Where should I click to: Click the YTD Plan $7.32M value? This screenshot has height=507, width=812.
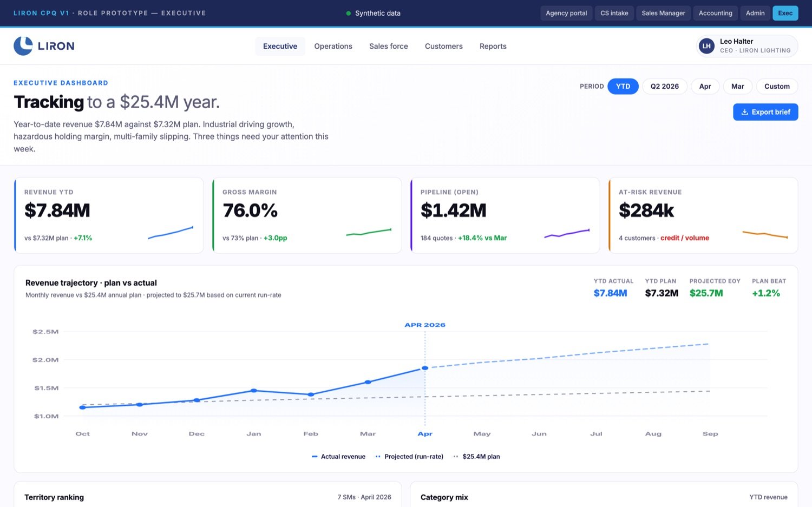pos(662,293)
